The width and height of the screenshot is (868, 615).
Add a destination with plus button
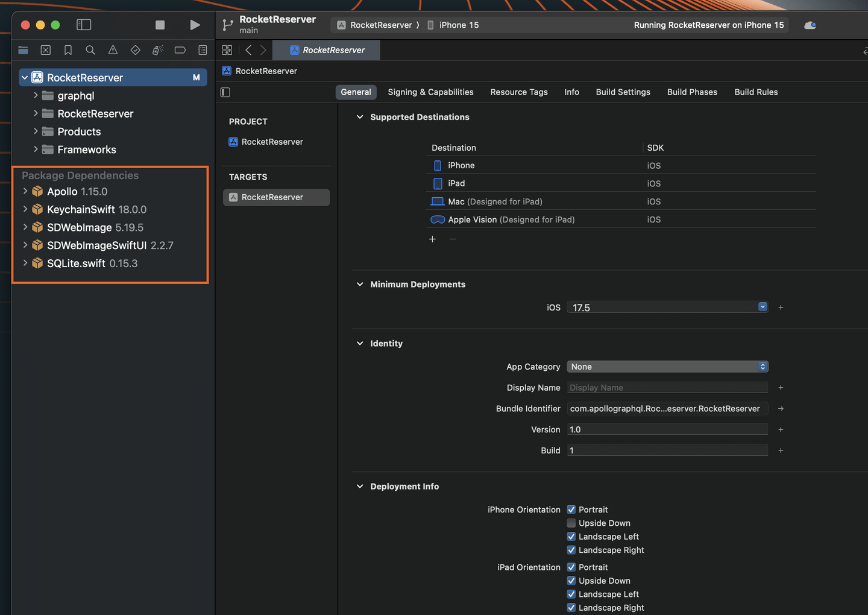(x=432, y=239)
